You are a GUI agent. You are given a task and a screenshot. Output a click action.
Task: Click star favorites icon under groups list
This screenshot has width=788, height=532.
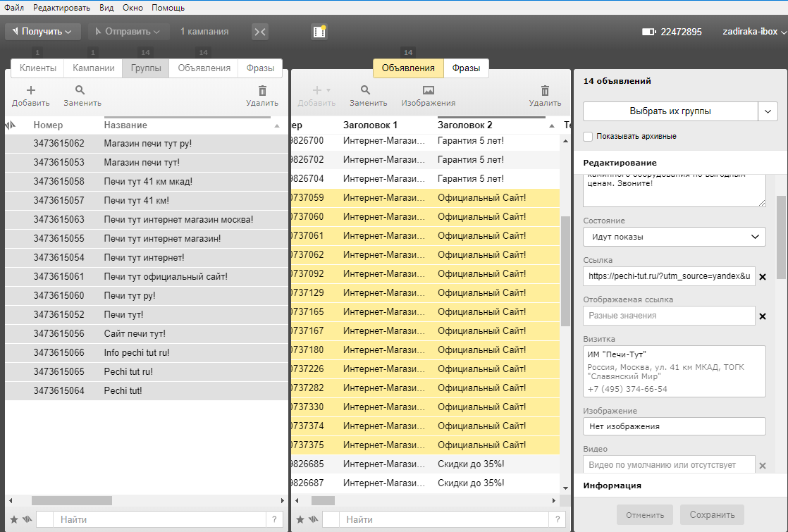coord(14,519)
